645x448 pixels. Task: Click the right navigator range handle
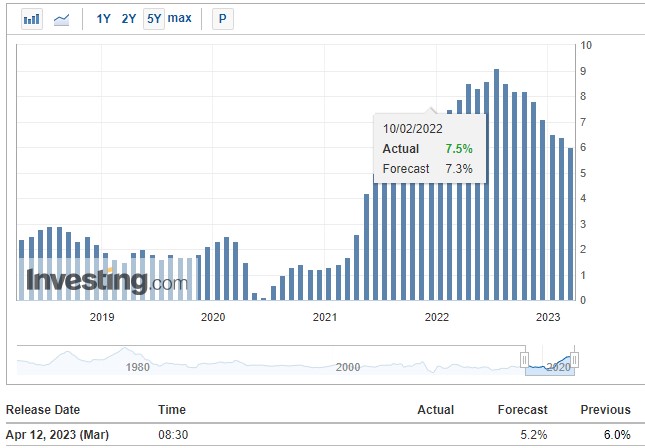point(574,360)
